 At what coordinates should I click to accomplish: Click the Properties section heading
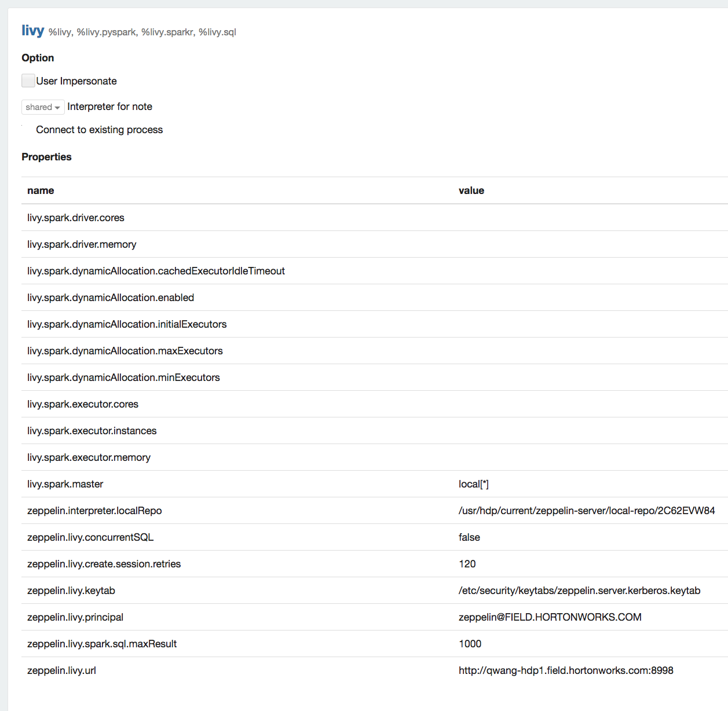tap(46, 157)
